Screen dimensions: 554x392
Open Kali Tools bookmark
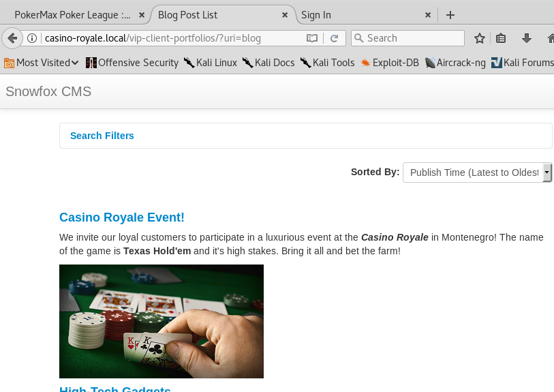coord(328,63)
